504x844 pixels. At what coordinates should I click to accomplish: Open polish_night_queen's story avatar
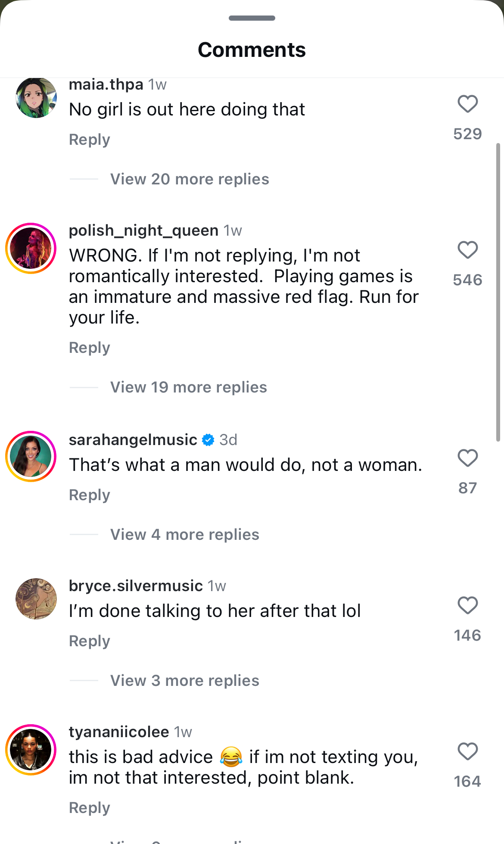pyautogui.click(x=31, y=249)
